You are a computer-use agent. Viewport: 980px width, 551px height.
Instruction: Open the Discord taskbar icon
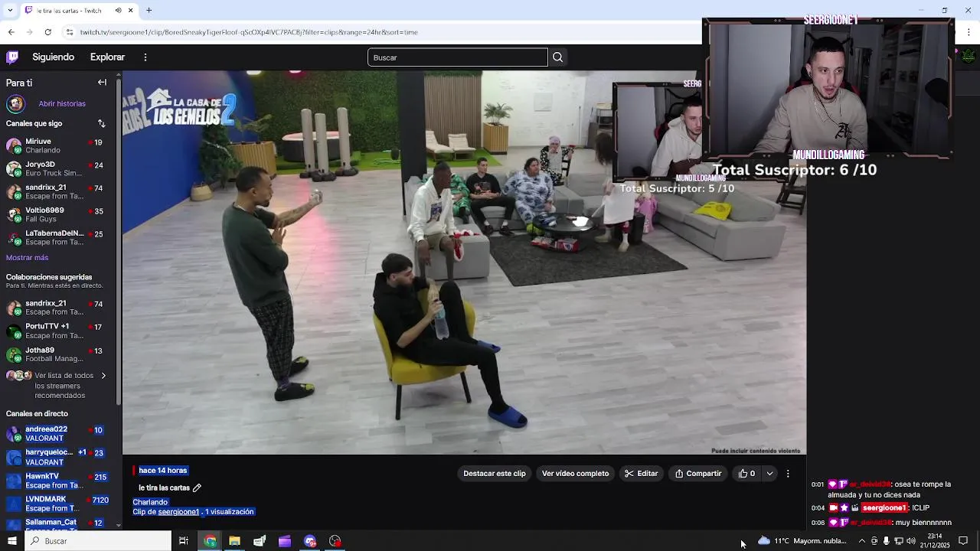point(309,541)
